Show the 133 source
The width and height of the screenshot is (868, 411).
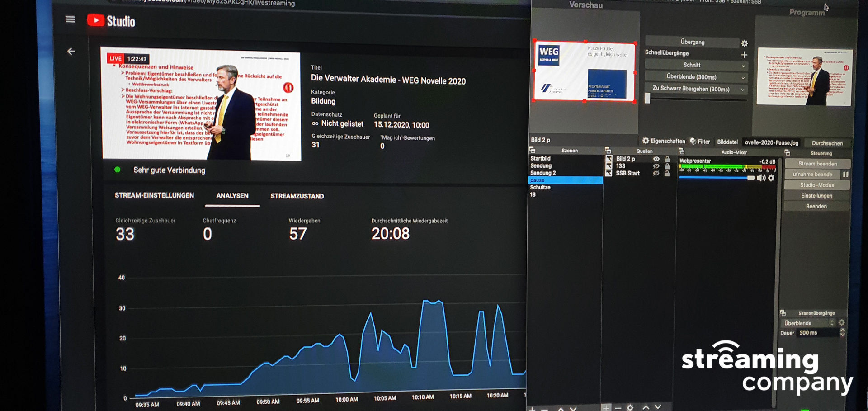pos(656,166)
